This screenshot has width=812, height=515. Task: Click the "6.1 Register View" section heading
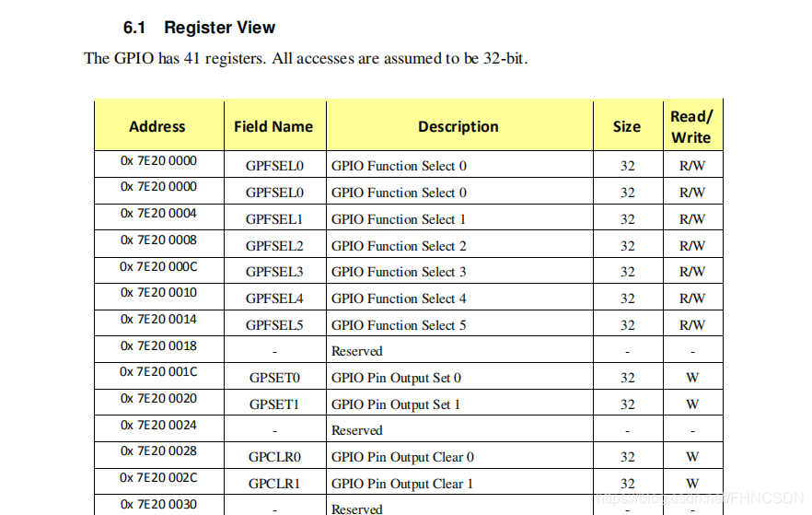click(x=199, y=28)
